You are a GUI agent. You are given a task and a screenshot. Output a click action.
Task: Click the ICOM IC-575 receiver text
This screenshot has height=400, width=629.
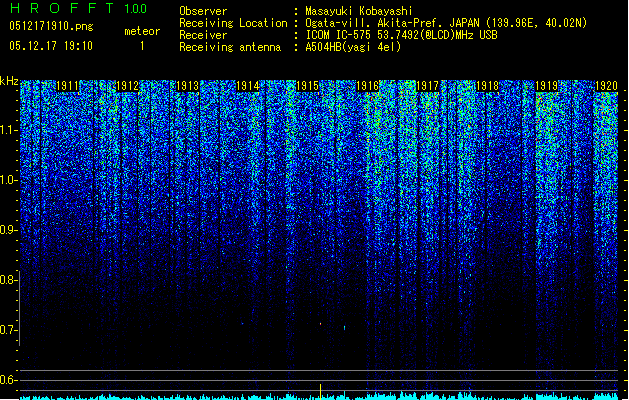coord(401,35)
